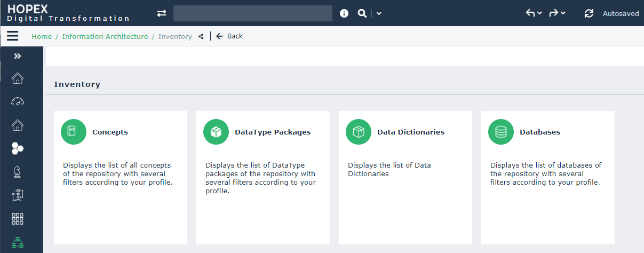Image resolution: width=644 pixels, height=253 pixels.
Task: Expand the search options dropdown arrow
Action: (379, 13)
